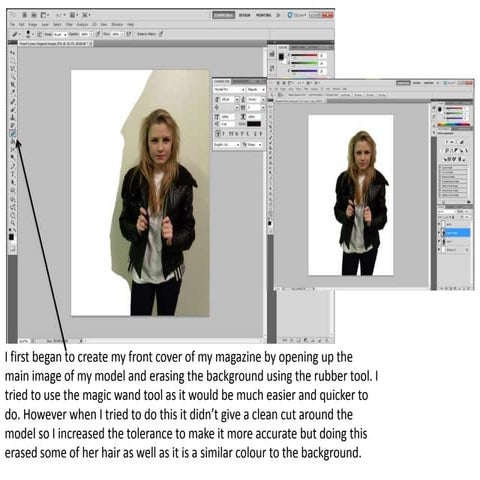Open the Edit menu in left window
Screen dimensions: 480x480
(22, 25)
